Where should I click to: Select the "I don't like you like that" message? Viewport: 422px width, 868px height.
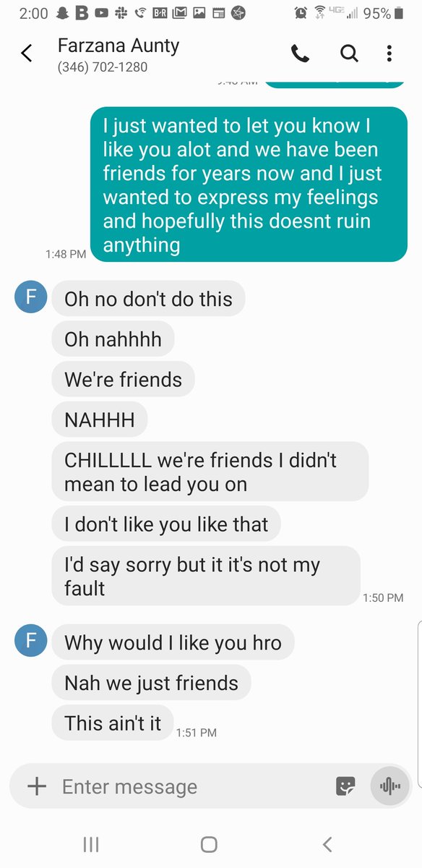coord(166,524)
